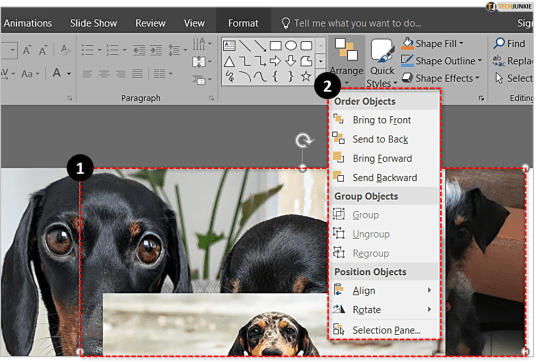536x363 pixels.
Task: Open the Change Case Aa dropdown
Action: click(x=30, y=73)
